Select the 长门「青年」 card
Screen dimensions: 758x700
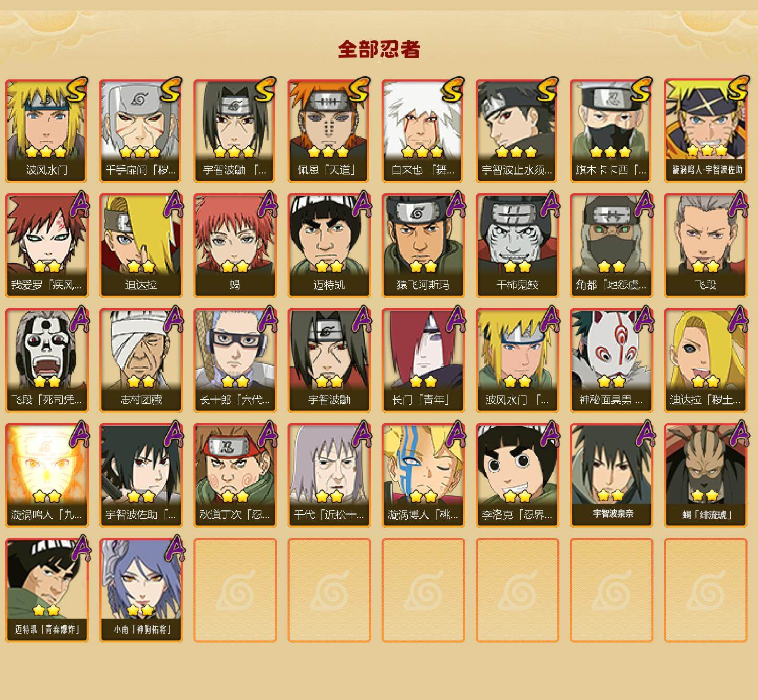tap(423, 360)
